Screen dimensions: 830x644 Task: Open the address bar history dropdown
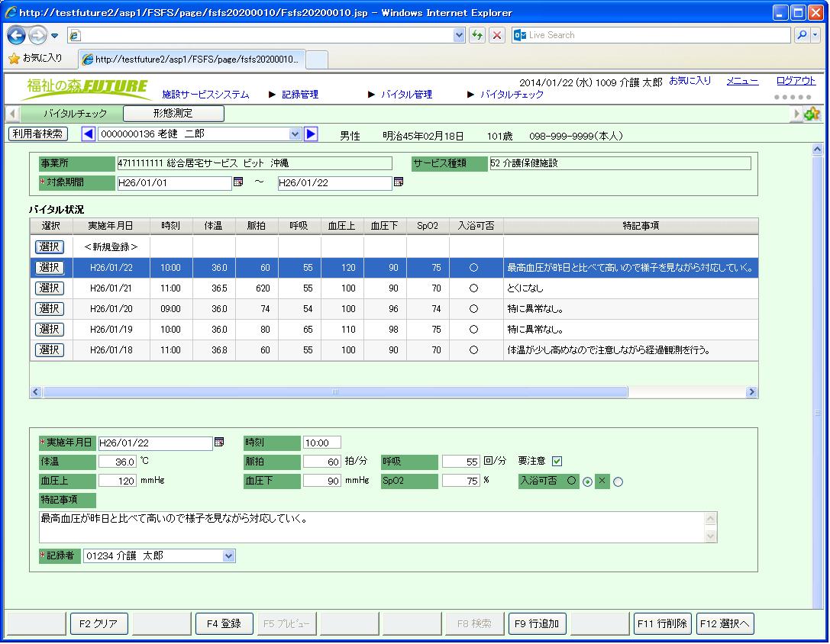pos(459,35)
